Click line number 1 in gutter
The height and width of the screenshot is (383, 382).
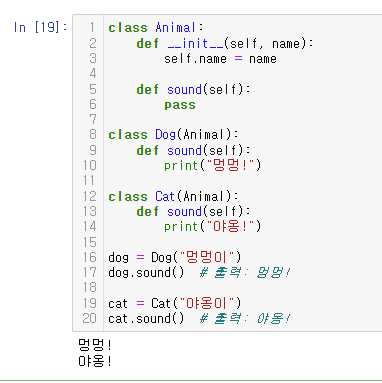tap(92, 27)
